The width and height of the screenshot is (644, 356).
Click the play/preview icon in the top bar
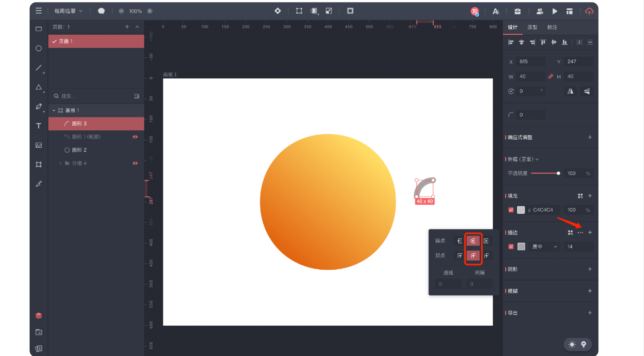(555, 11)
